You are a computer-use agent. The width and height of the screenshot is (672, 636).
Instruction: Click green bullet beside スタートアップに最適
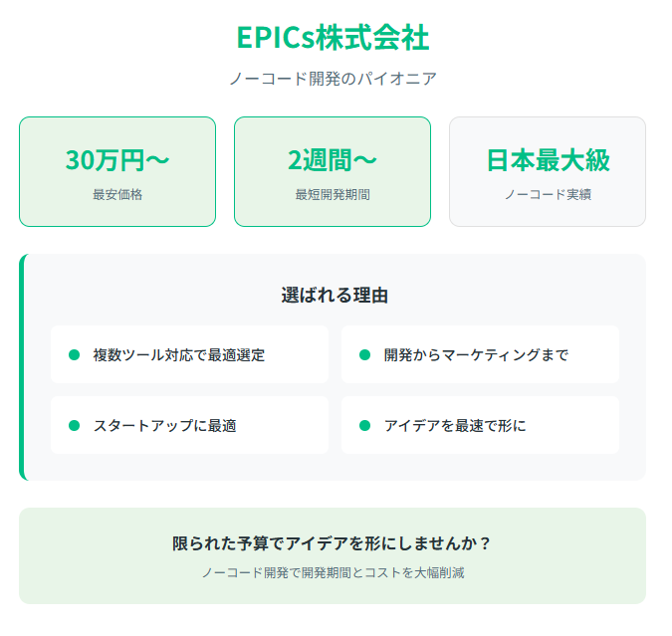tap(74, 426)
